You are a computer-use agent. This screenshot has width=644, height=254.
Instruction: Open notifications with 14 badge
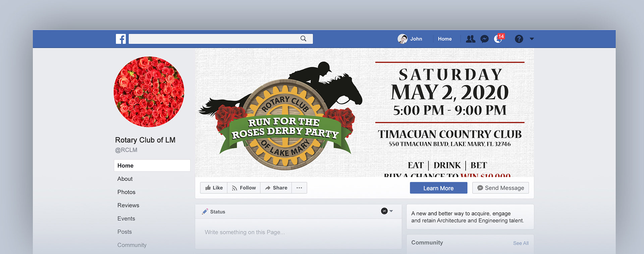point(499,39)
